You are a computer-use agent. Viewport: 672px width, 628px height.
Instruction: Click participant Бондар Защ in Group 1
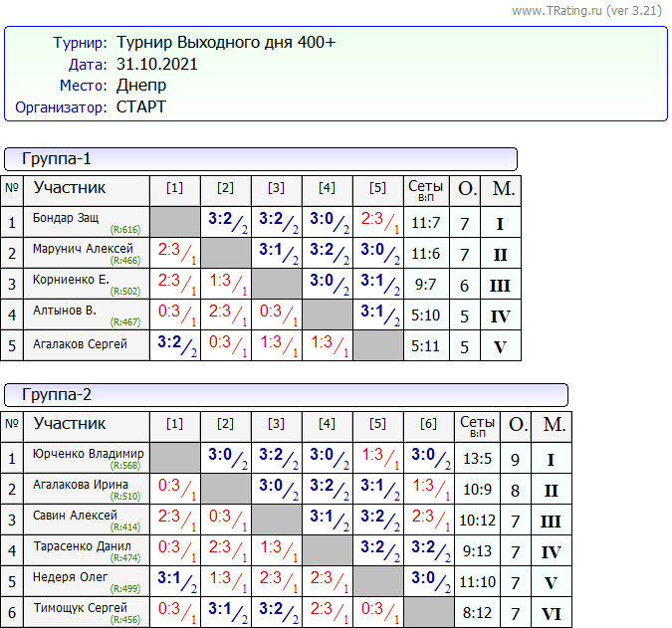tap(66, 219)
